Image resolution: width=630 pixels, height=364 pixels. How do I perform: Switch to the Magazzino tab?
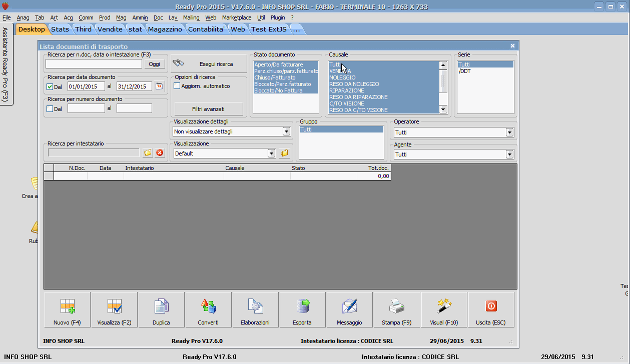[165, 29]
